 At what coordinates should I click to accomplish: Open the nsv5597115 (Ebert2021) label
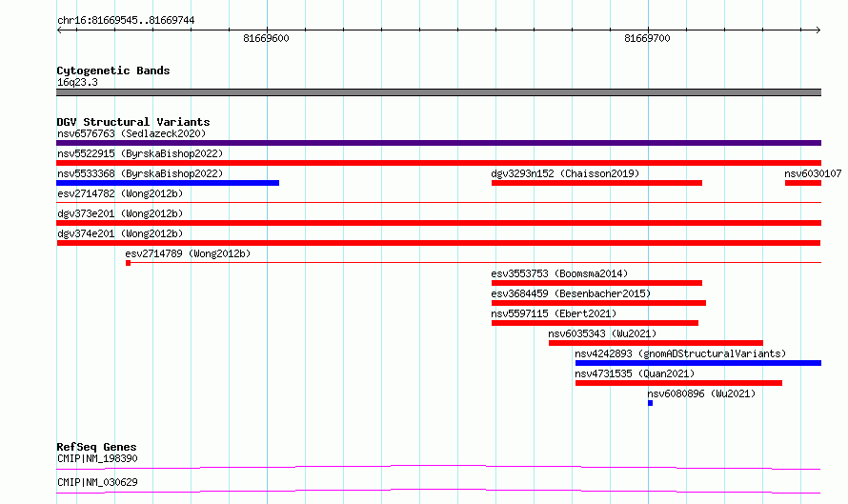(554, 313)
